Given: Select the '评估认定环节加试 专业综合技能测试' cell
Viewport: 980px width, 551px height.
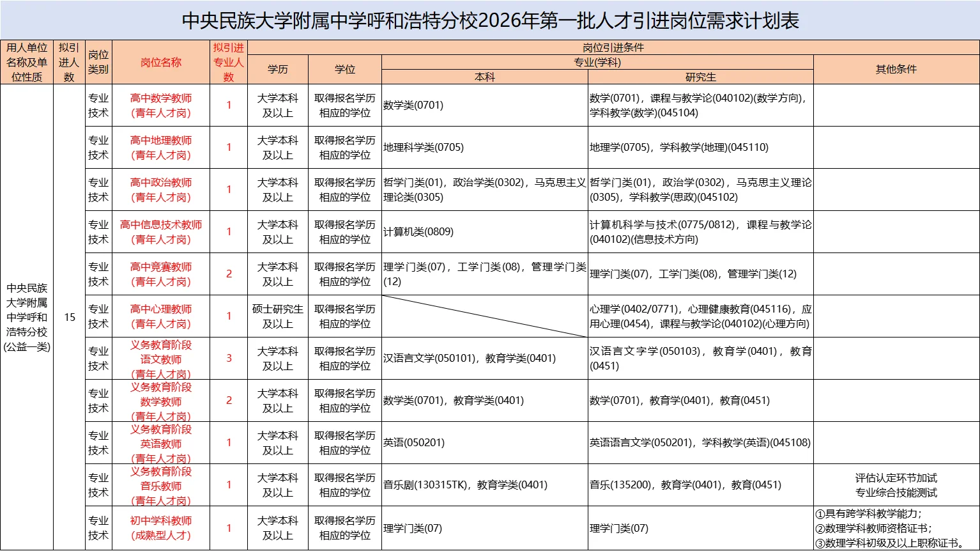Looking at the screenshot, I should point(896,485).
